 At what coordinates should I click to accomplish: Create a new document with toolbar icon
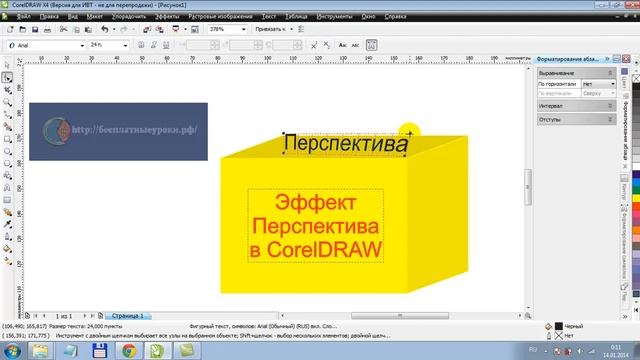[x=10, y=29]
